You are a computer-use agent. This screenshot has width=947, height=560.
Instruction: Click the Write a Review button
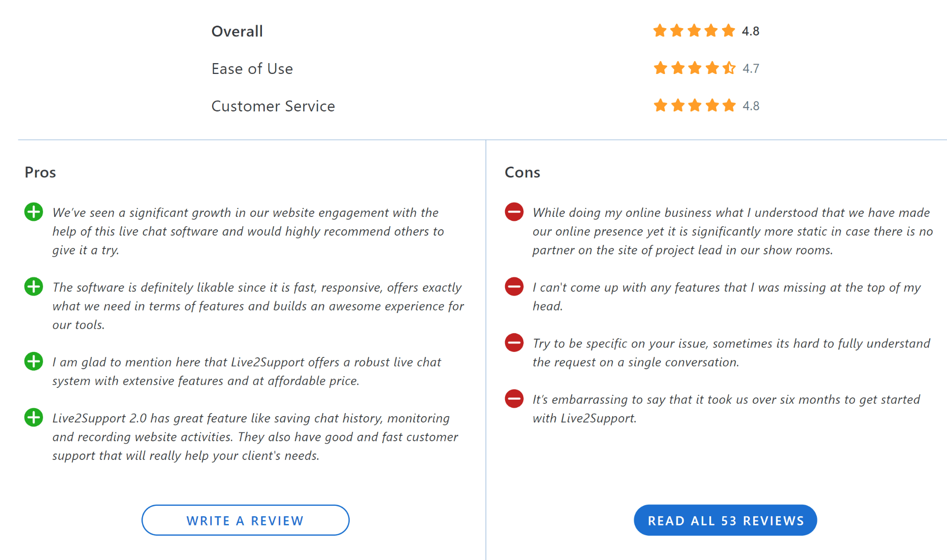point(245,520)
